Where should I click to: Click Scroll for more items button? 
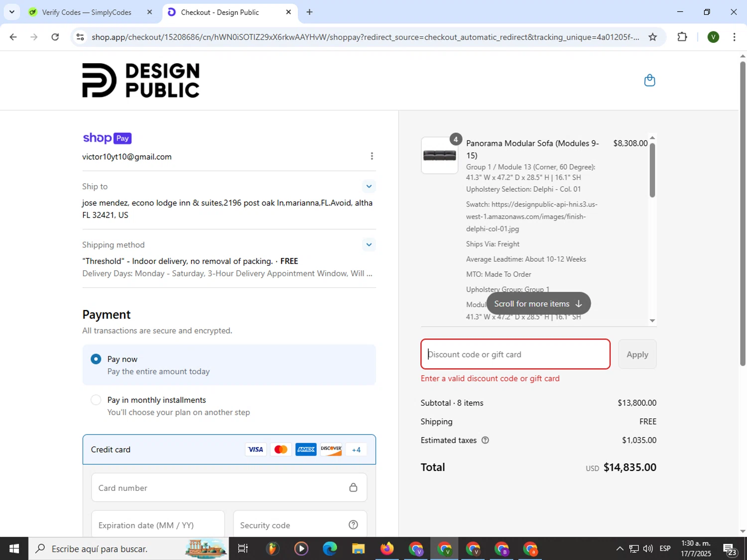[538, 304]
